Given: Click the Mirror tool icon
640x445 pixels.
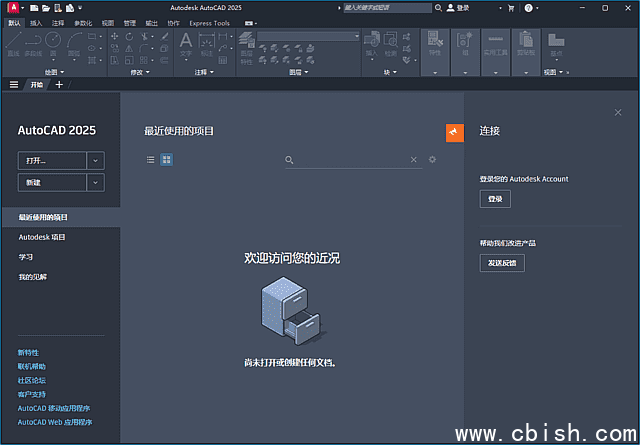Looking at the screenshot, I should [129, 49].
